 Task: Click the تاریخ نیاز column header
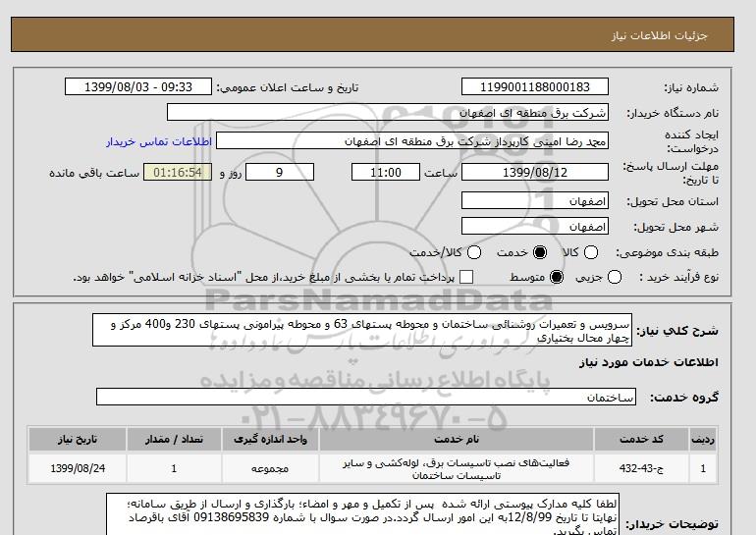[78, 439]
